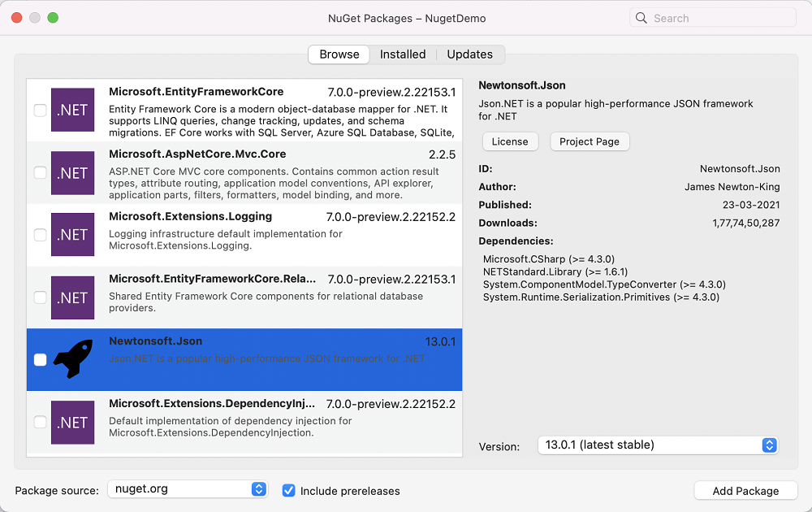The height and width of the screenshot is (512, 812).
Task: Disable the Include prereleases option
Action: pos(289,490)
